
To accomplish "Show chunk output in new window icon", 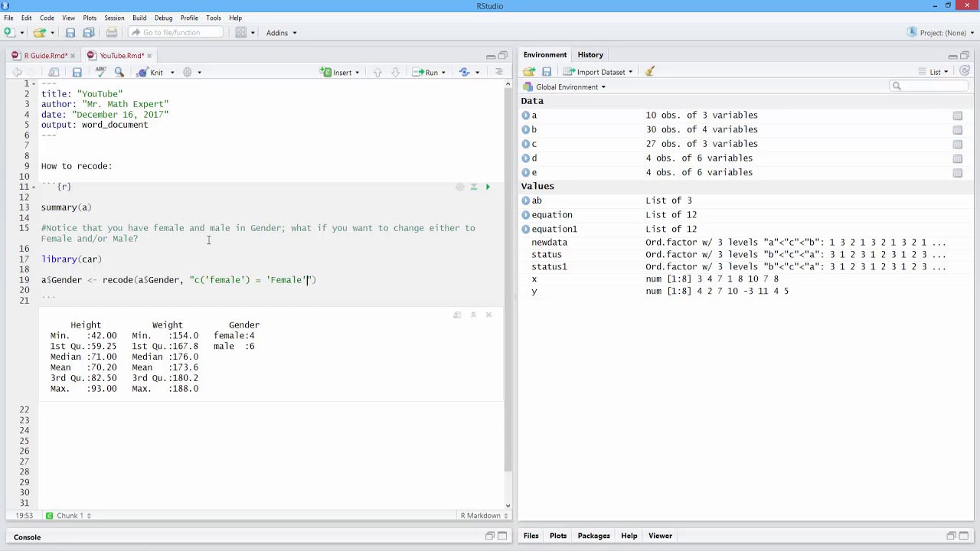I will click(x=457, y=315).
